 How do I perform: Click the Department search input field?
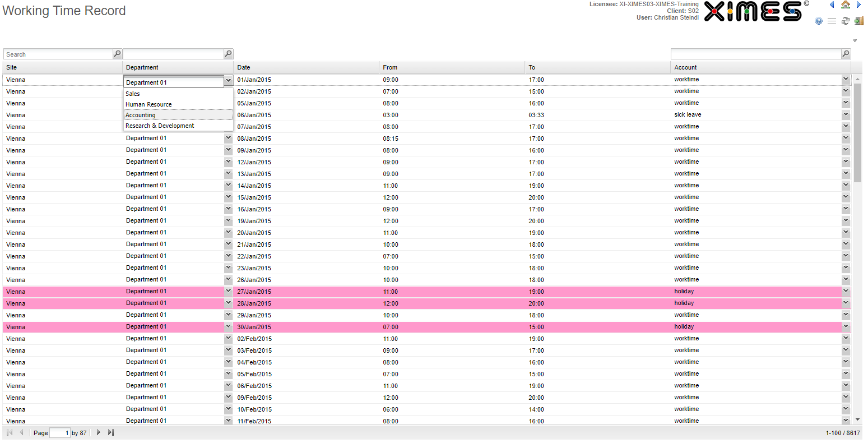click(x=173, y=54)
